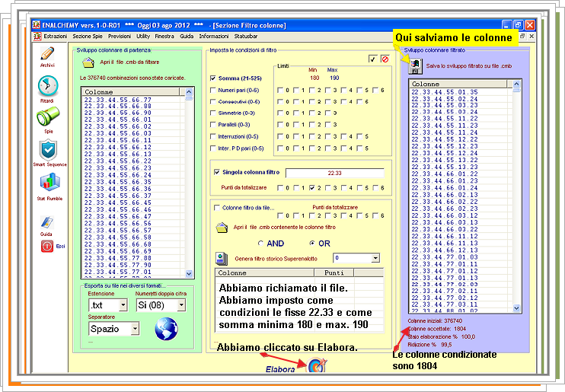Enable the Consecutivi (0-5) checkbox
565x392 pixels.
click(x=213, y=101)
